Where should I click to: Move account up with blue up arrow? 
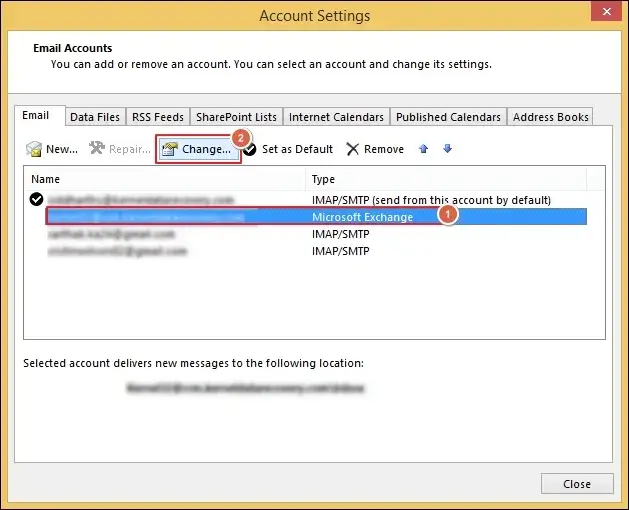point(424,149)
